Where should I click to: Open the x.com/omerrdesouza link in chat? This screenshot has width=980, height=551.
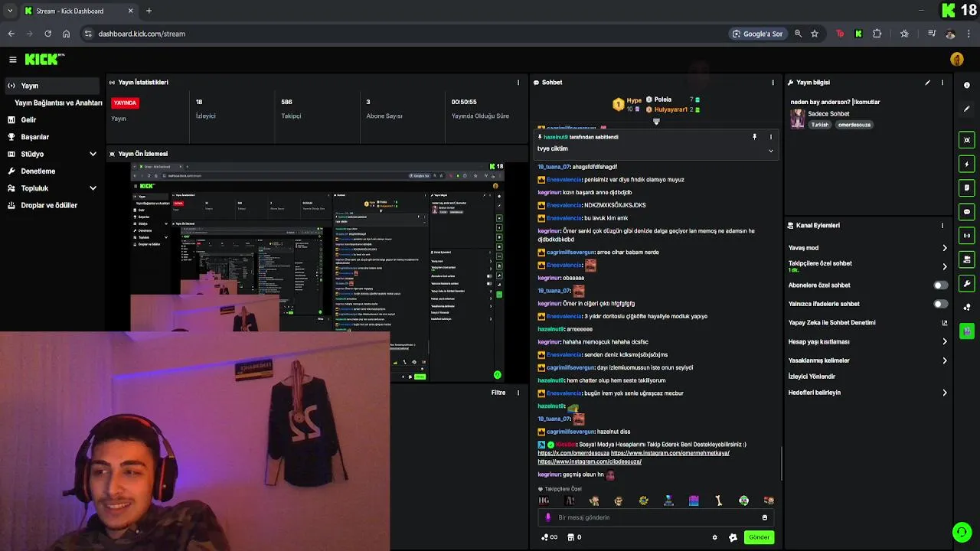point(573,453)
